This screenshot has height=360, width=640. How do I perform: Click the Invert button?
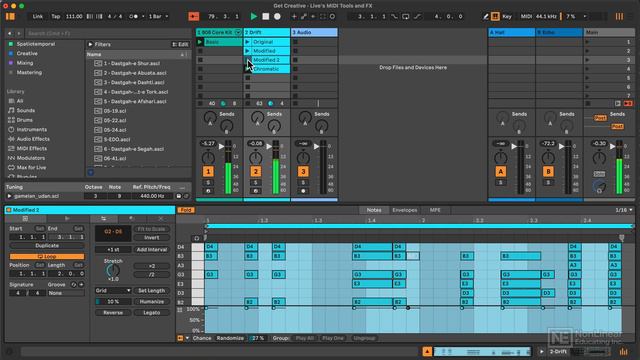pos(151,238)
